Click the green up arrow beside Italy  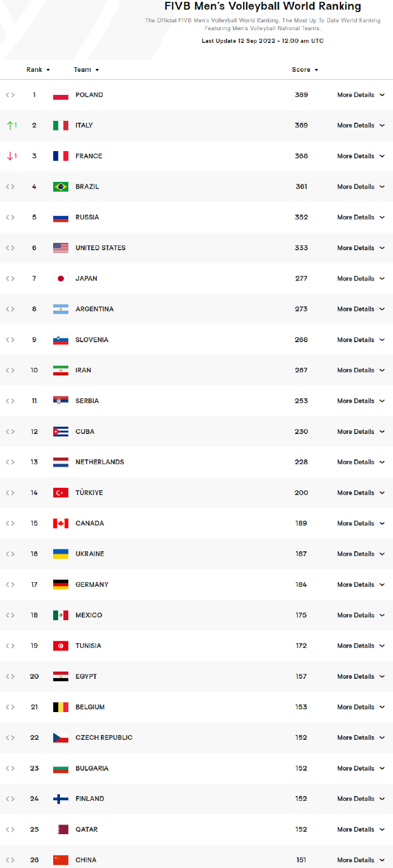click(10, 126)
